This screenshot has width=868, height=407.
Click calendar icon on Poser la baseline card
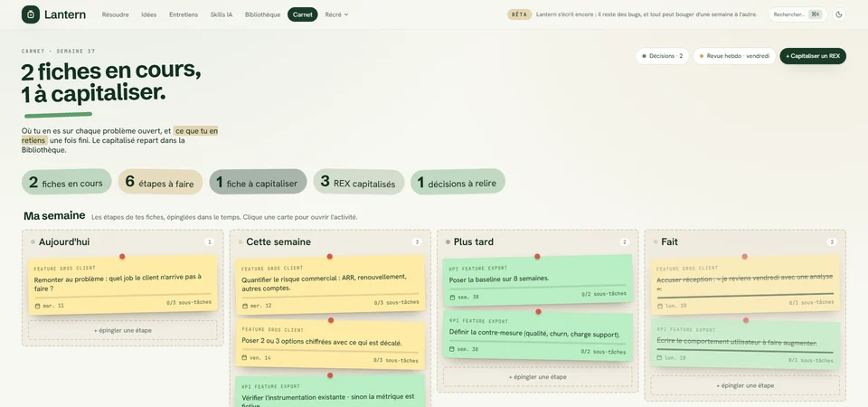[x=452, y=298]
